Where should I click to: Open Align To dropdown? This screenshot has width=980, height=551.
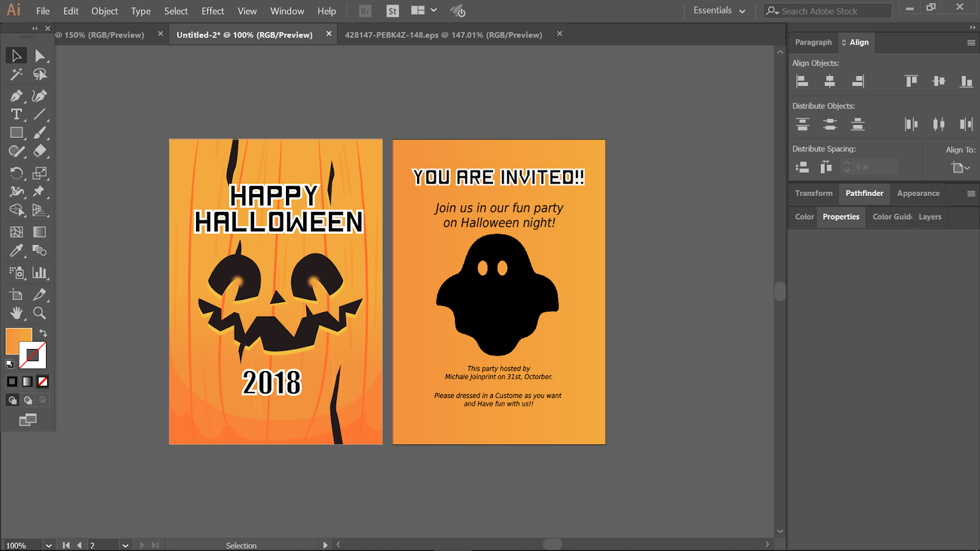click(x=960, y=167)
